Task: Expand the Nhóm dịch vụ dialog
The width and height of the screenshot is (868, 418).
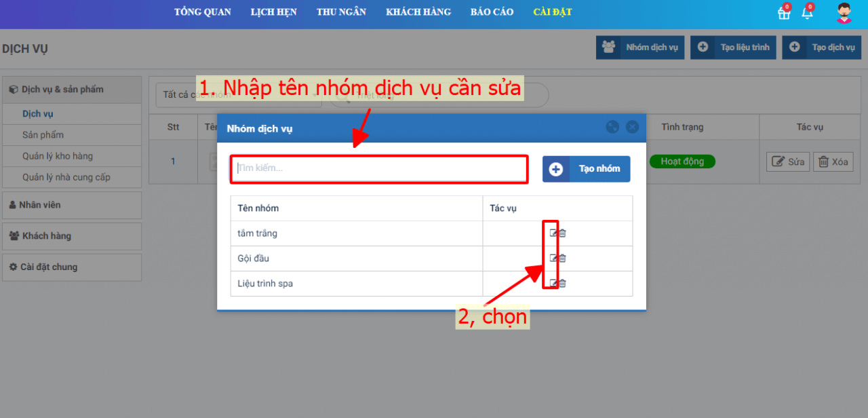Action: coord(612,127)
